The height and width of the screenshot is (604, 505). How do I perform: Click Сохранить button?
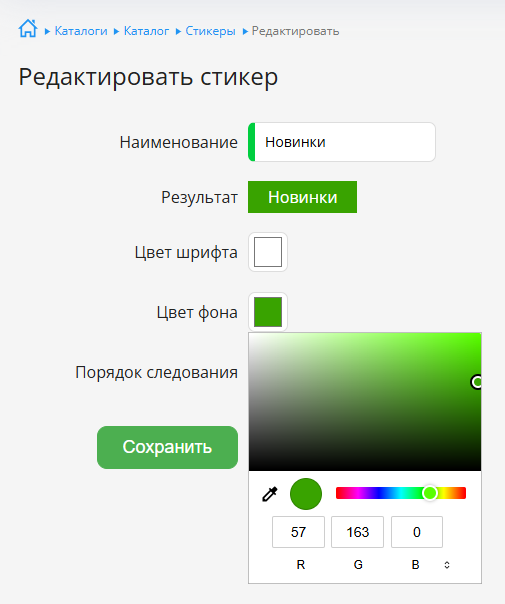167,447
